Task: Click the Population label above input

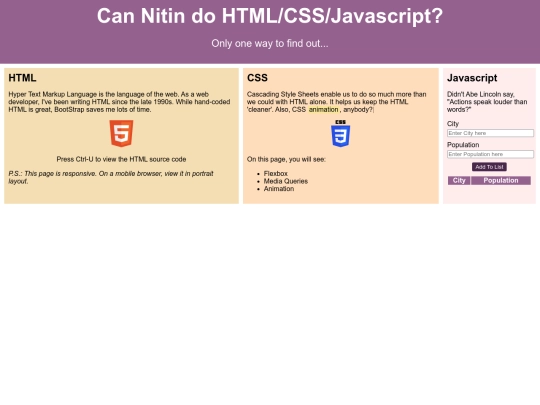Action: [x=463, y=145]
